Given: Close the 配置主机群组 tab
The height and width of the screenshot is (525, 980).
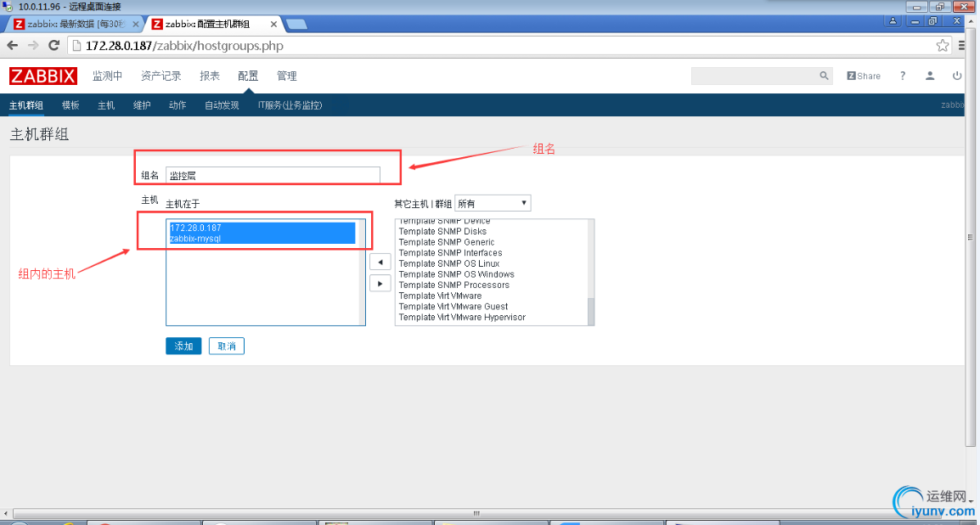Looking at the screenshot, I should click(273, 25).
